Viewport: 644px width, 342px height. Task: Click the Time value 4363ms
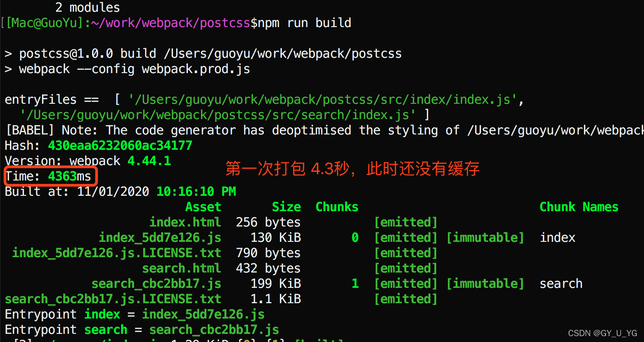(x=70, y=176)
